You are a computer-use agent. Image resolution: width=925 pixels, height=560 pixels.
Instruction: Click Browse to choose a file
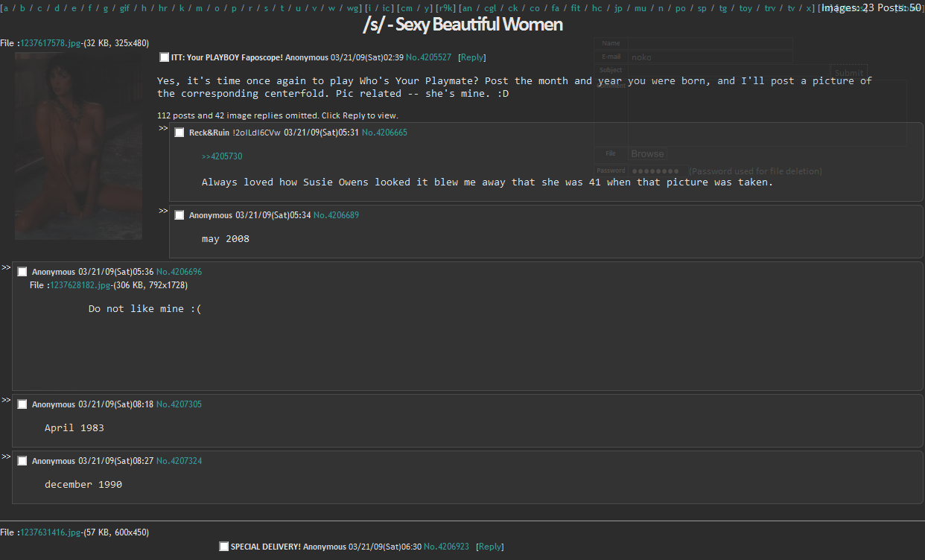(646, 153)
